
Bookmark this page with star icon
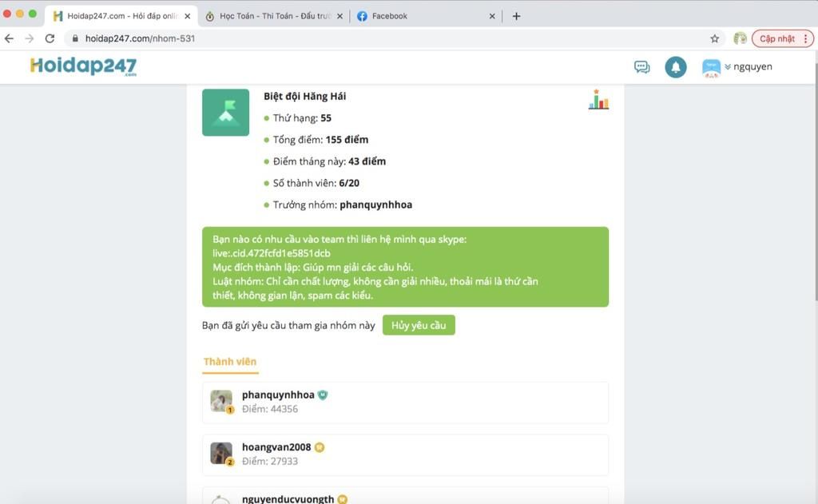tap(715, 38)
